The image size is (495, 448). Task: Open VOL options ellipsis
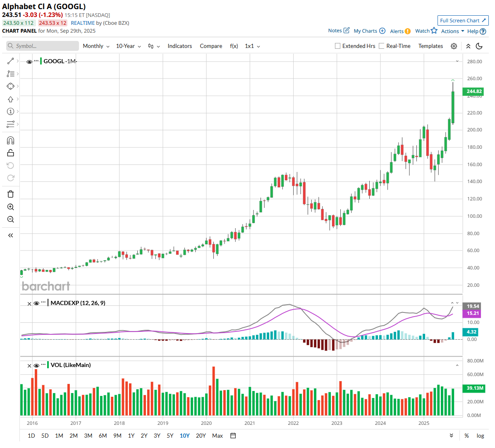click(x=43, y=365)
